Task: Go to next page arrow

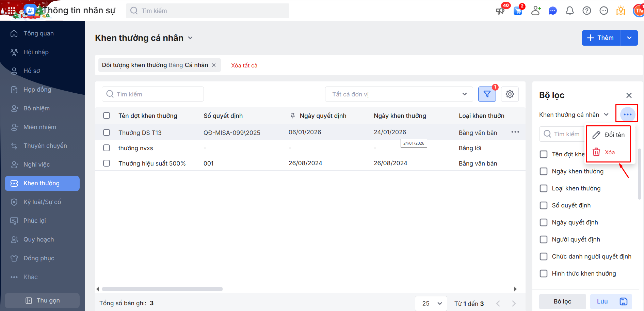Action: pos(514,304)
